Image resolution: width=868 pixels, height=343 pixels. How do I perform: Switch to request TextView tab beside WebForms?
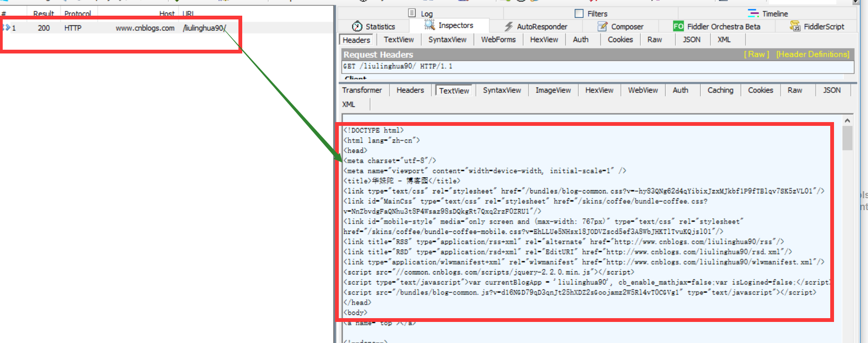click(x=399, y=39)
